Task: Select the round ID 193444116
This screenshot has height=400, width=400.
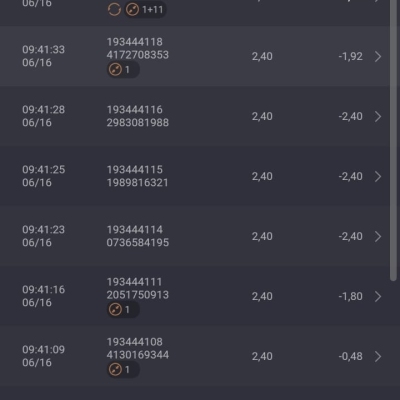Action: click(x=135, y=110)
